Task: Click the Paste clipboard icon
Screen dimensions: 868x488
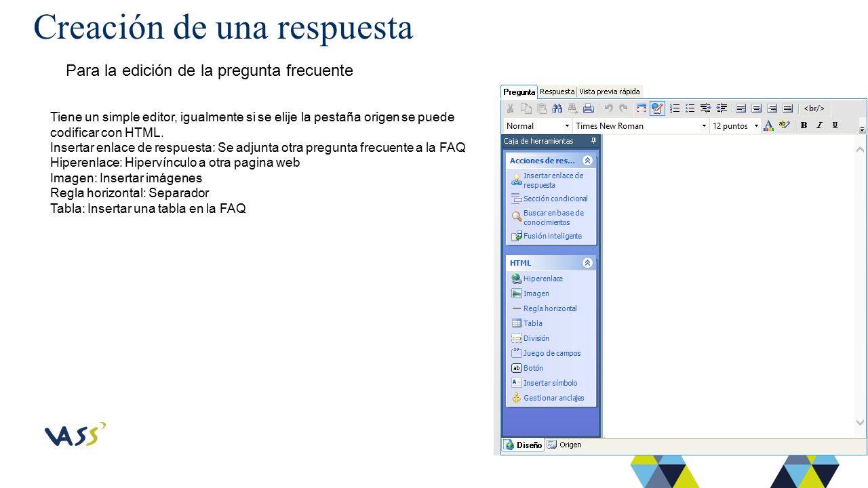Action: (541, 108)
